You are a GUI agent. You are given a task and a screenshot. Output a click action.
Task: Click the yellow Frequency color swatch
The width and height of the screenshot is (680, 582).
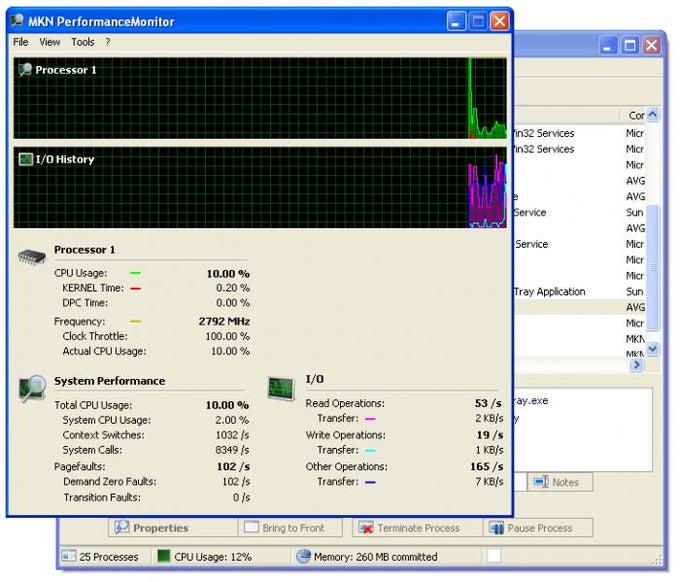point(135,322)
